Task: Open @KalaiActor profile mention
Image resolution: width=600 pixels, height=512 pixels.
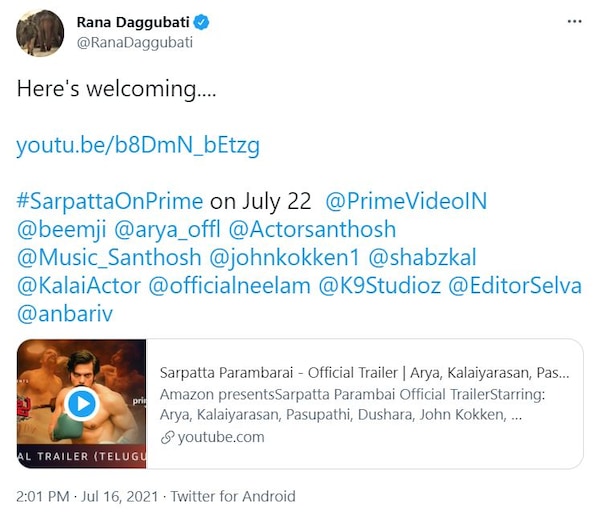Action: [79, 285]
